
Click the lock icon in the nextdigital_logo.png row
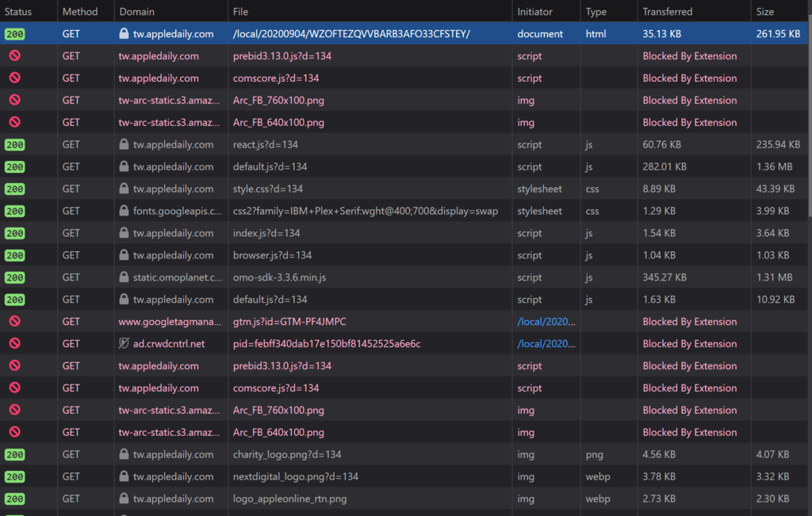tap(124, 476)
